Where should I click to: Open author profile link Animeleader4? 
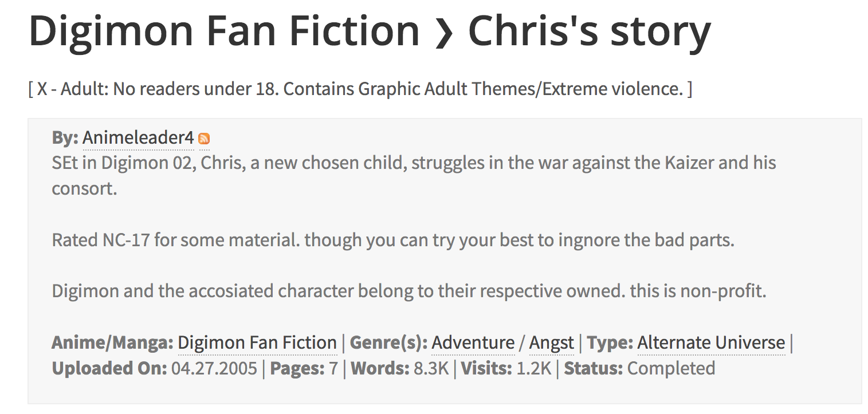point(138,138)
